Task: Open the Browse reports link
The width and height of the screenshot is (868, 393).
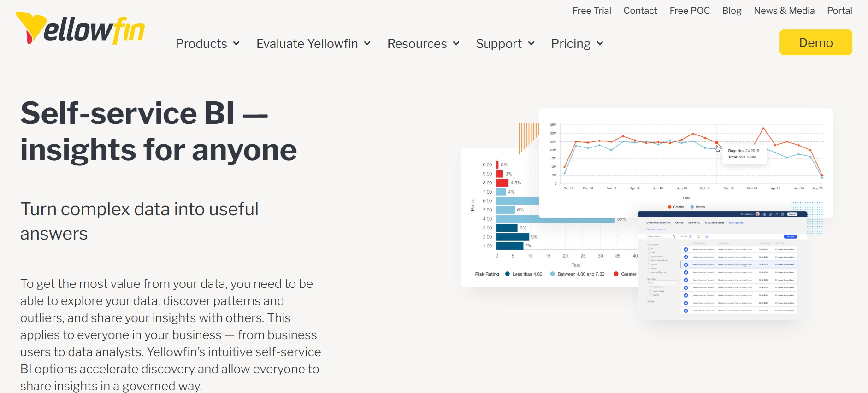Action: click(655, 229)
